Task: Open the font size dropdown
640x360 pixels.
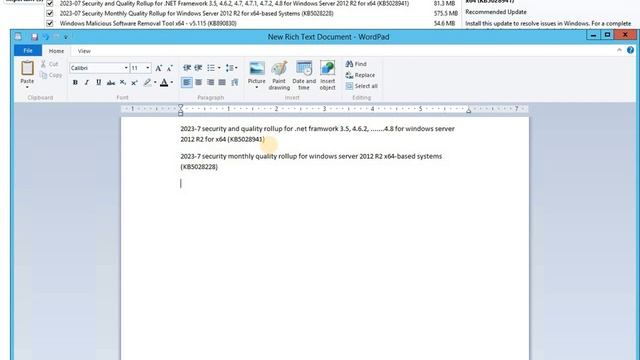Action: point(148,68)
